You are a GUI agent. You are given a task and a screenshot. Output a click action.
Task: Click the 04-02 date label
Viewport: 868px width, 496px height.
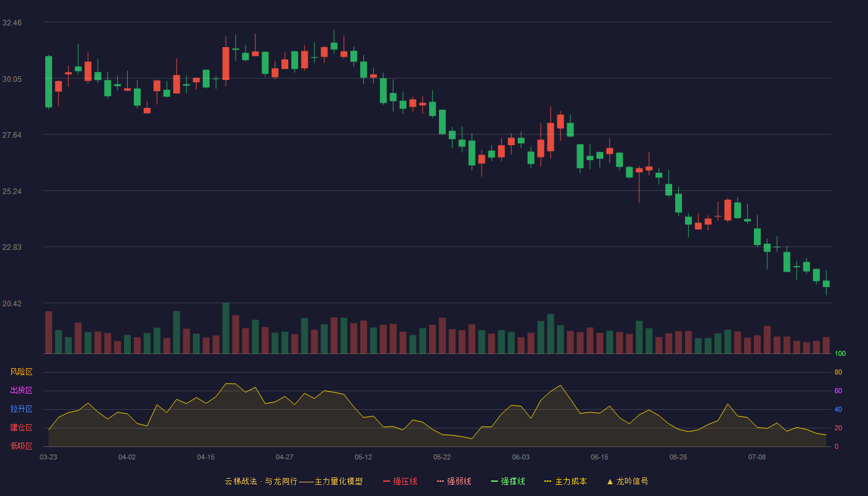[127, 457]
